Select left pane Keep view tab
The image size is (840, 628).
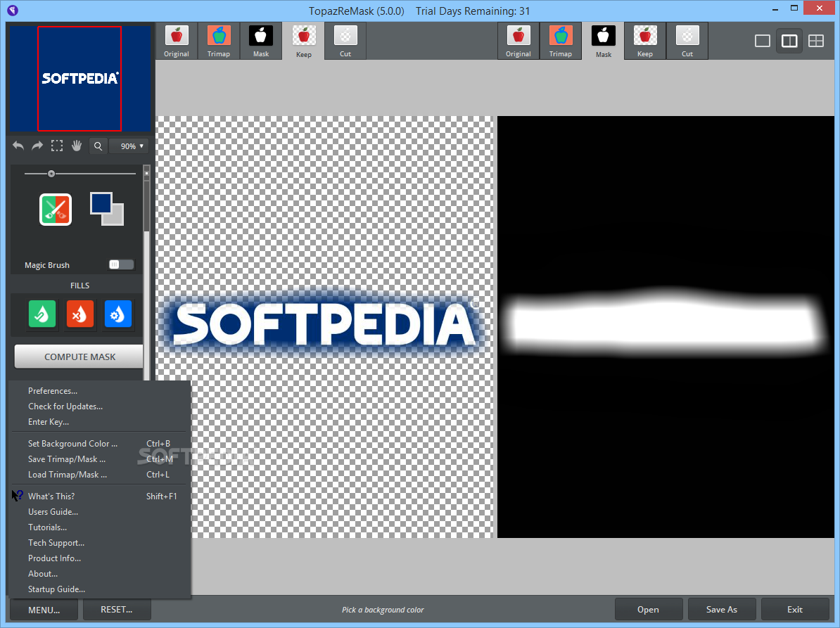(303, 41)
